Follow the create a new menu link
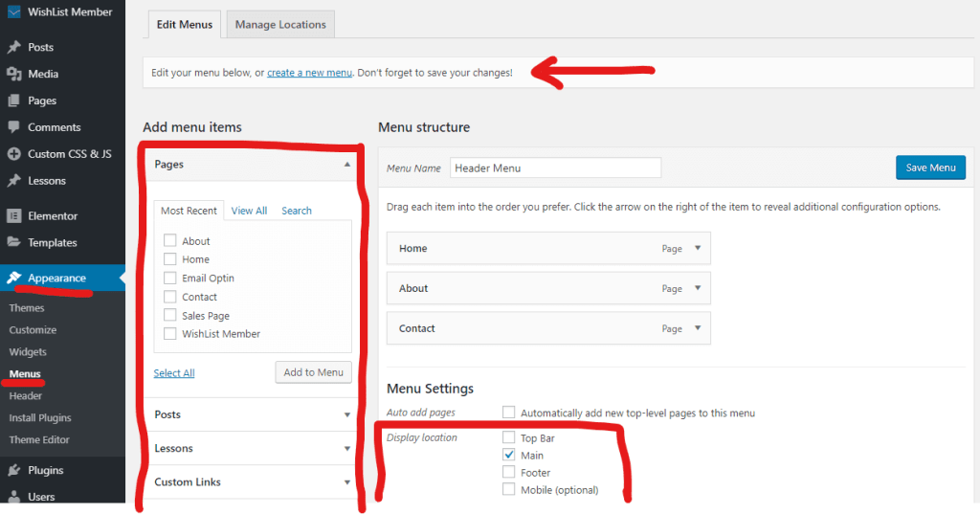The height and width of the screenshot is (514, 980). (309, 73)
